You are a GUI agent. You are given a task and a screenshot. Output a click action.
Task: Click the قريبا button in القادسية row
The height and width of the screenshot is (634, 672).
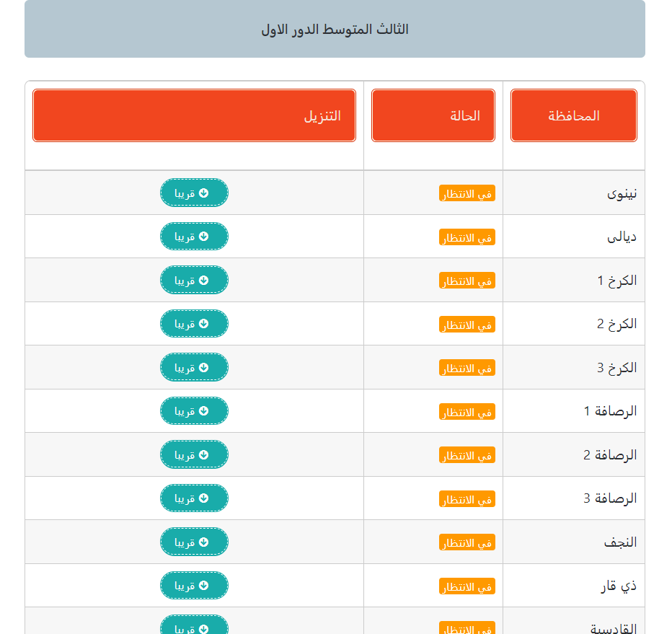tap(194, 625)
